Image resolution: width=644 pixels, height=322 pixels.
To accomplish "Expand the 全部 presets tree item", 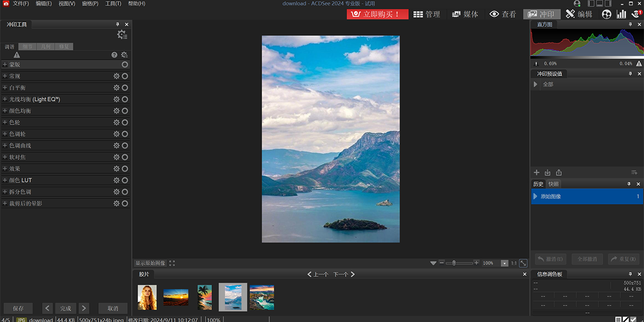I will point(536,85).
